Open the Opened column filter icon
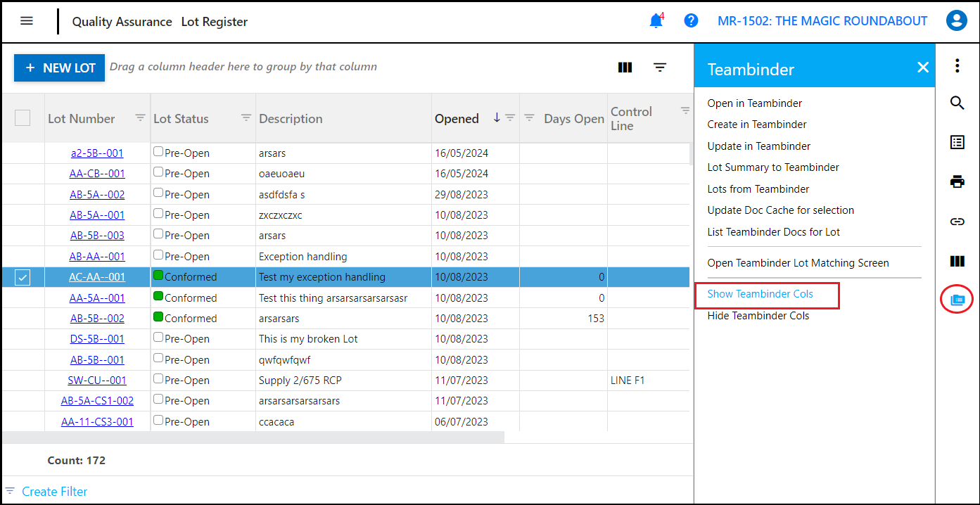The width and height of the screenshot is (980, 505). (510, 117)
